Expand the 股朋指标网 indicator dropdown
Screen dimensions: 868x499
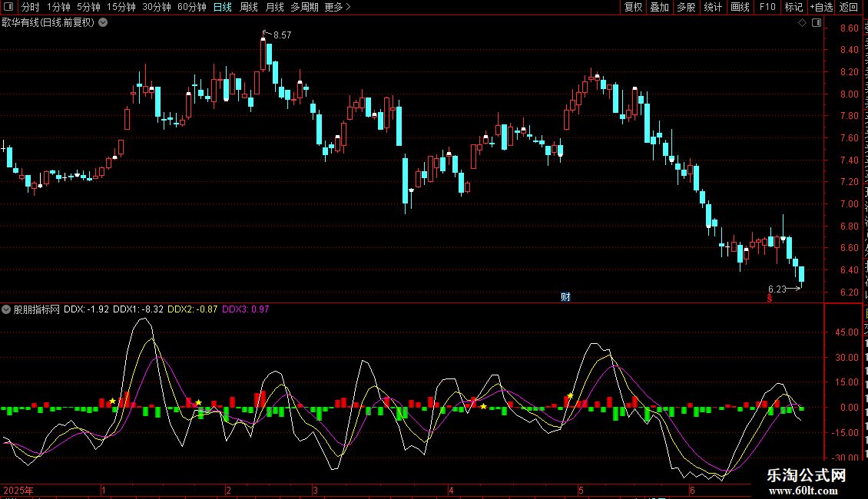point(6,309)
